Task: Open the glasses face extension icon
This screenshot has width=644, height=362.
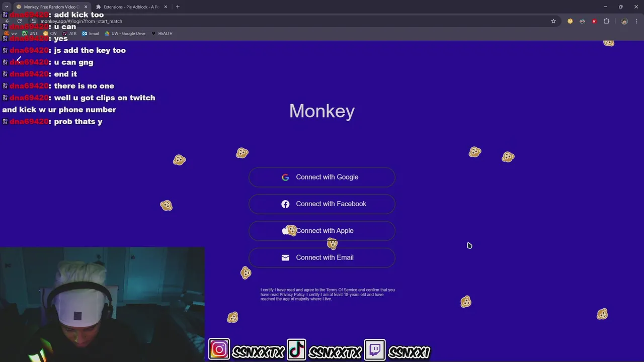Action: point(582,21)
